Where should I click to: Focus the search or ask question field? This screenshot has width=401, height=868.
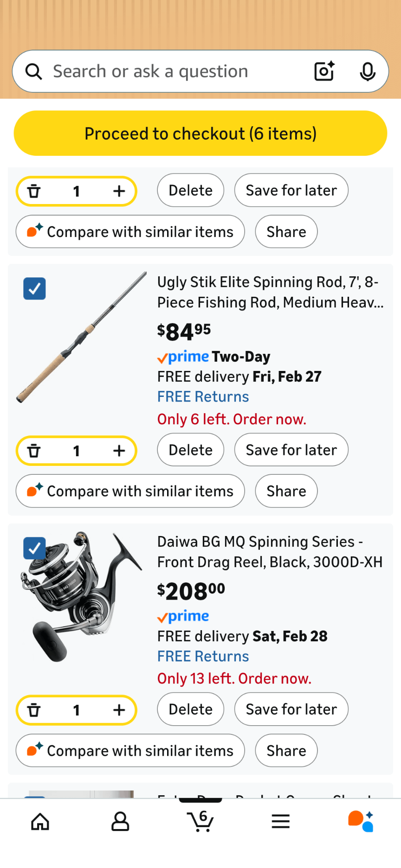(176, 71)
